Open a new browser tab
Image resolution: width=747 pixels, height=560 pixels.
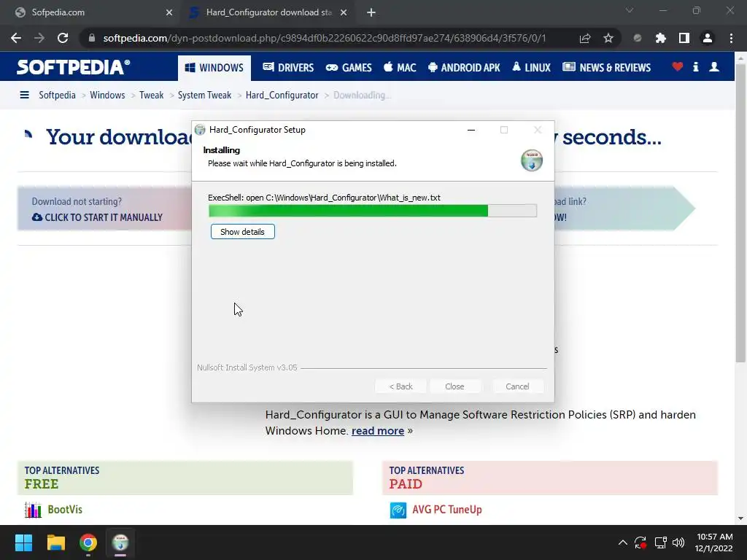(x=371, y=12)
